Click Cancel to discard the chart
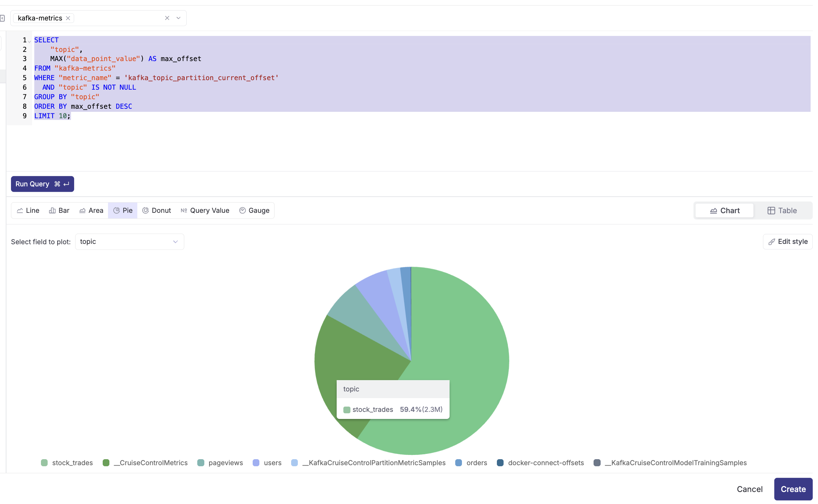Viewport: 818px width, 504px height. tap(750, 489)
